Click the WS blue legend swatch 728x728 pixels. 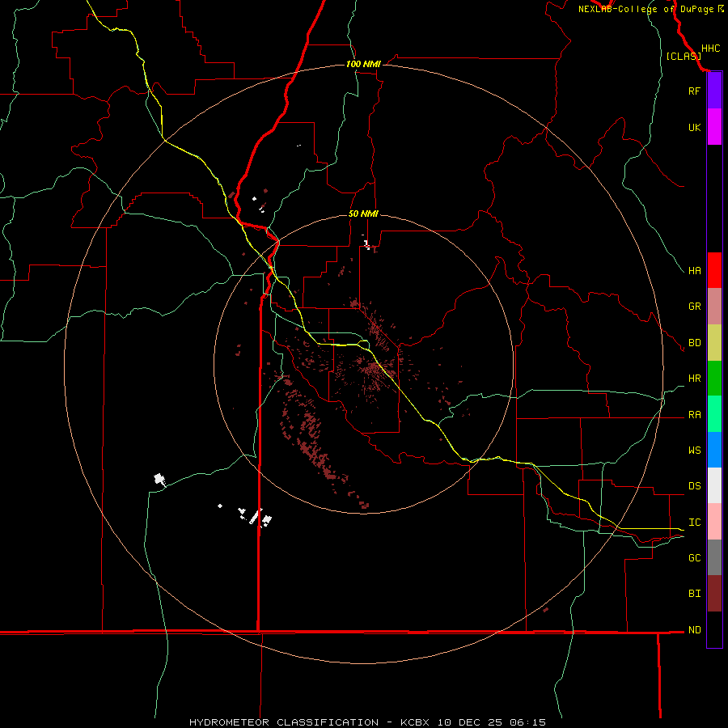pyautogui.click(x=714, y=450)
